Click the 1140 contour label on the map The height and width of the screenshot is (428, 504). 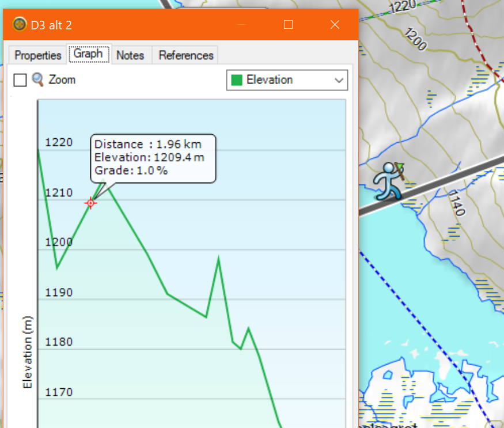[x=455, y=203]
